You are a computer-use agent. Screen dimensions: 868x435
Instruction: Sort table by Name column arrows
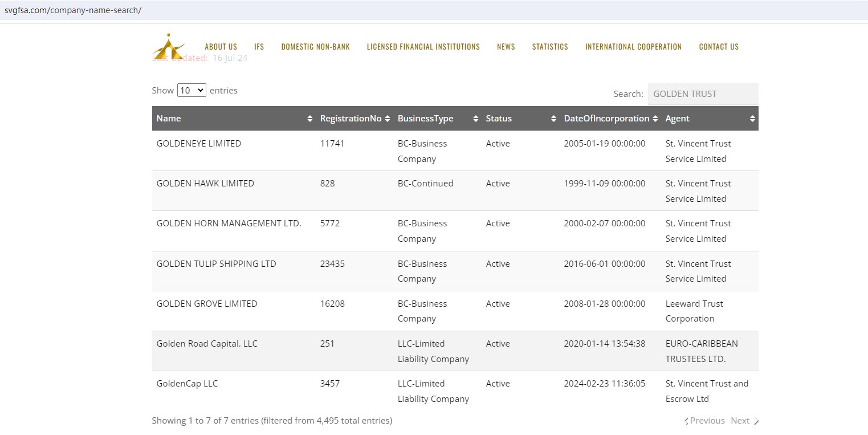point(310,119)
